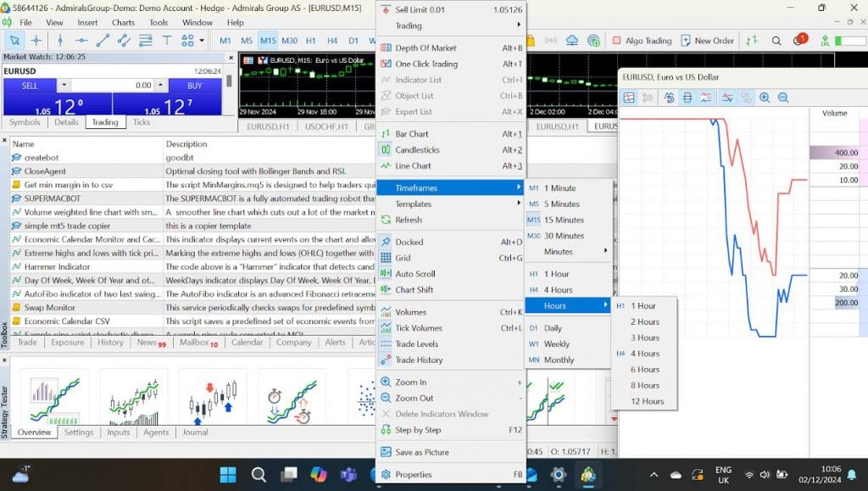Click the vertical line tool icon

pos(59,40)
